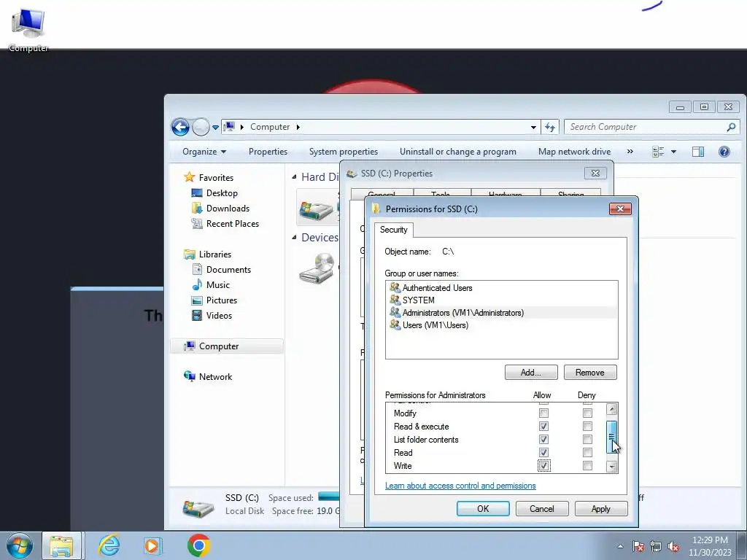Toggle Allow checkbox for Write
The height and width of the screenshot is (560, 747).
(x=543, y=466)
